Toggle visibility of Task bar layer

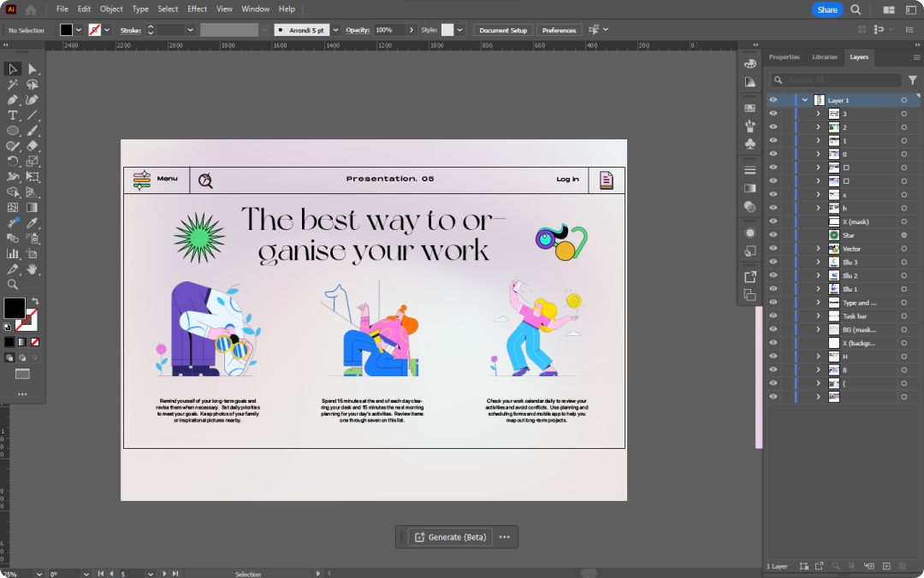point(773,316)
